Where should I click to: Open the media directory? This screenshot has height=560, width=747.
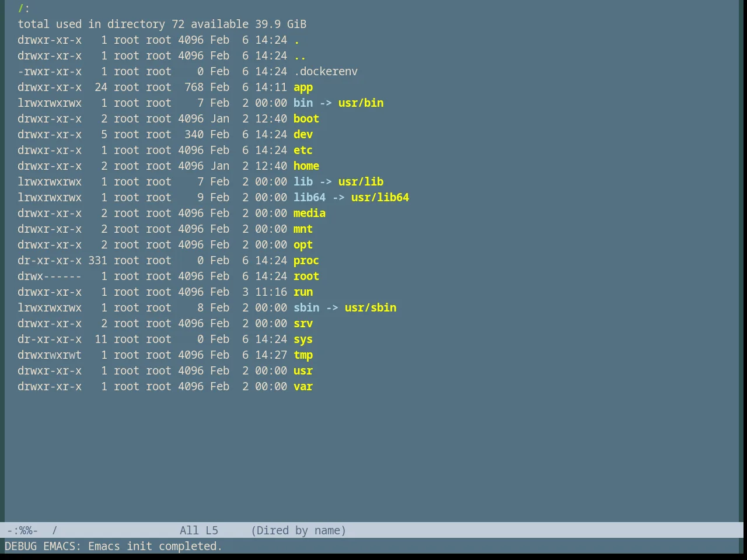click(309, 213)
